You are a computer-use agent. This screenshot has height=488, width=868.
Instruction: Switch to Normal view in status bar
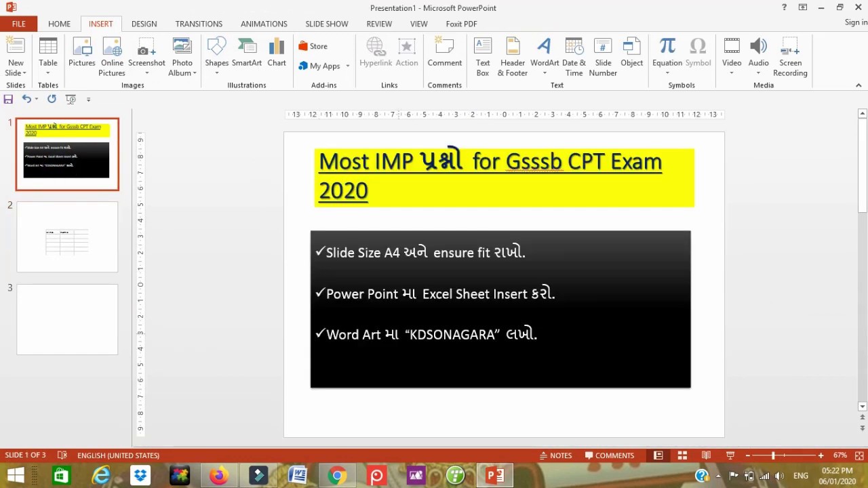[x=658, y=455]
